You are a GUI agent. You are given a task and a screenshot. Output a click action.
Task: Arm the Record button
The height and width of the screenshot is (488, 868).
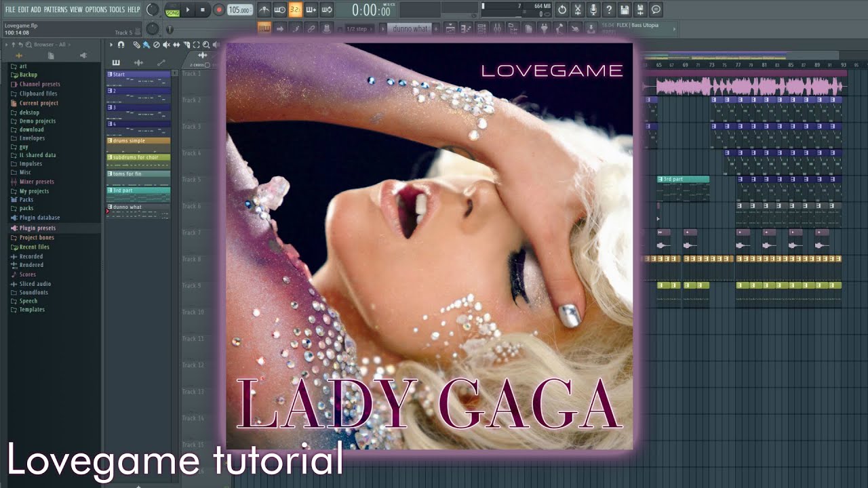click(x=218, y=10)
